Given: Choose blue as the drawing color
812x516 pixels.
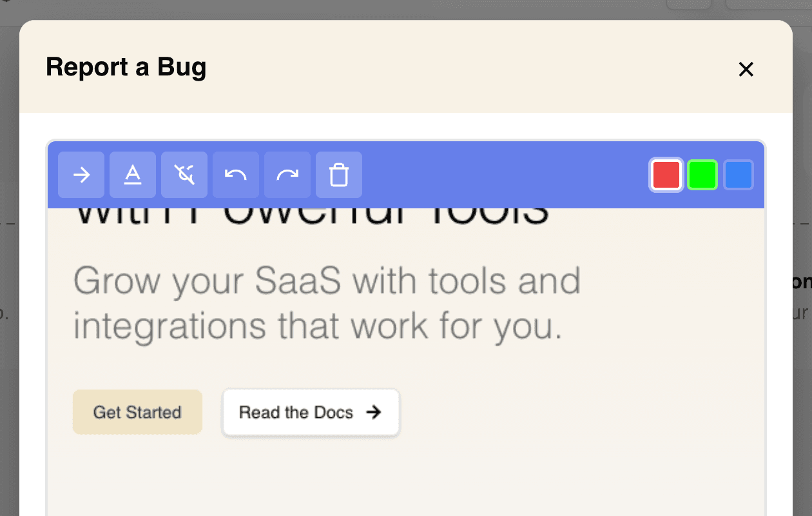Looking at the screenshot, I should click(x=739, y=175).
